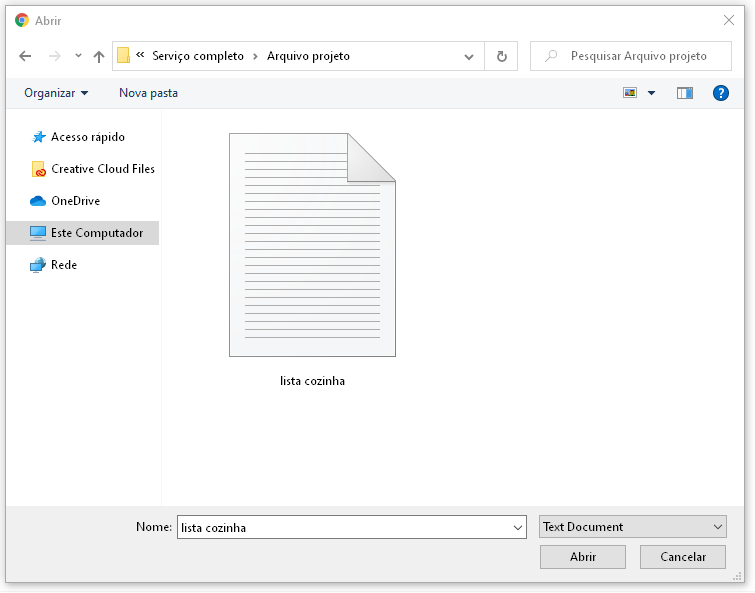The width and height of the screenshot is (755, 593).
Task: Click the Abrir button
Action: [582, 557]
